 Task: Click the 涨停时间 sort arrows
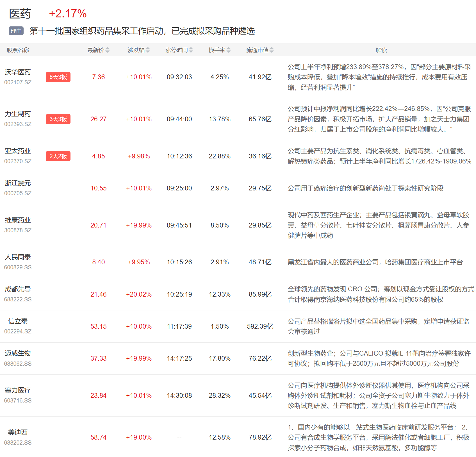click(191, 50)
